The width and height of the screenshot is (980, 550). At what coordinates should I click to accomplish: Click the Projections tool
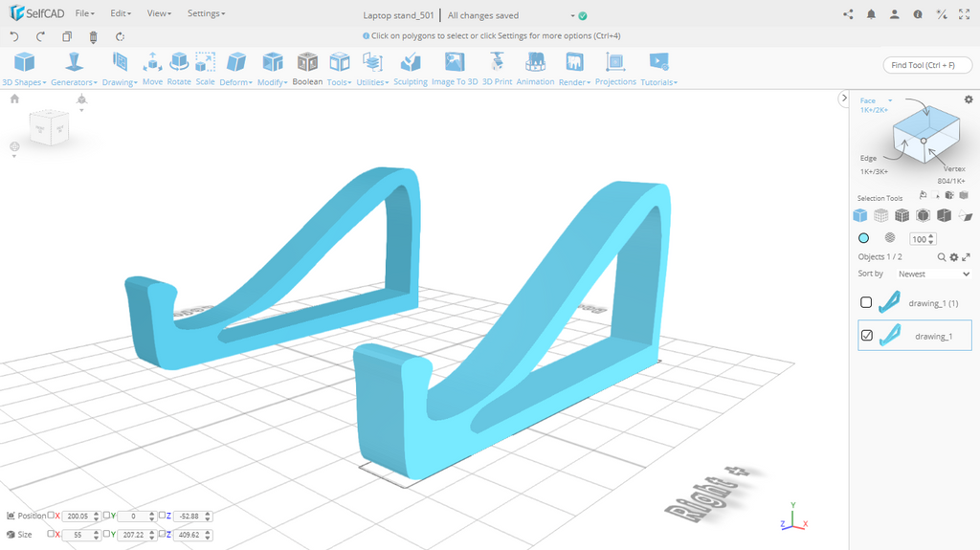(x=615, y=67)
